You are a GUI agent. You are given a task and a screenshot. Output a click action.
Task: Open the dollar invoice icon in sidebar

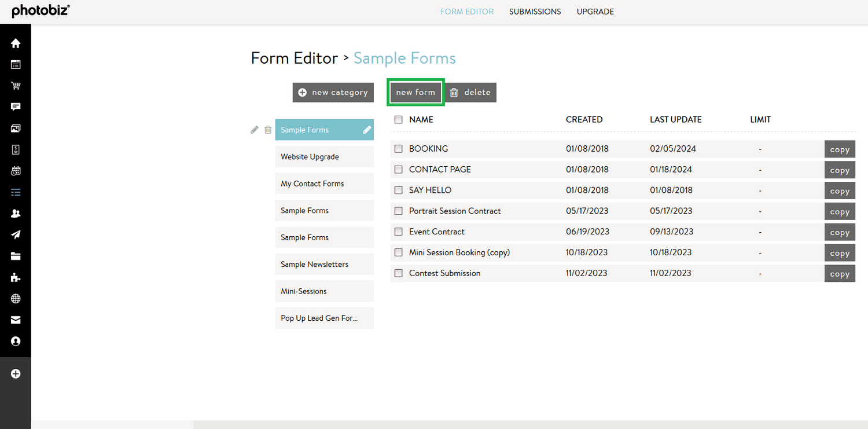16,149
